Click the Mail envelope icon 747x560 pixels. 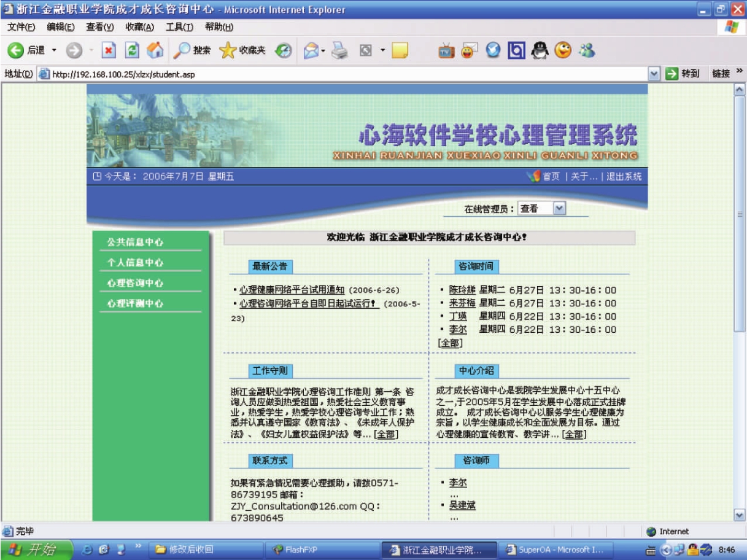point(312,50)
